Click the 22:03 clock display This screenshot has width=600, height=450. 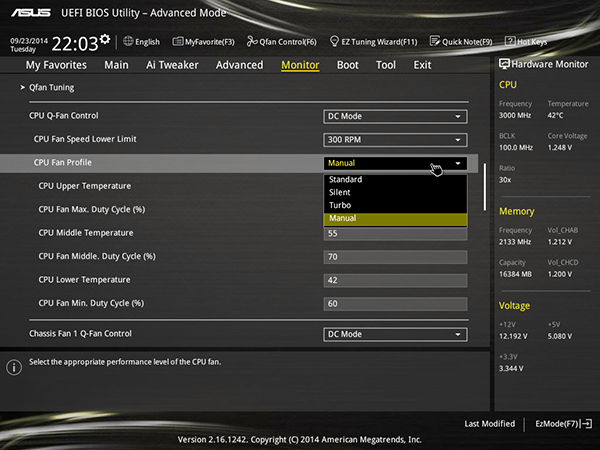(75, 44)
